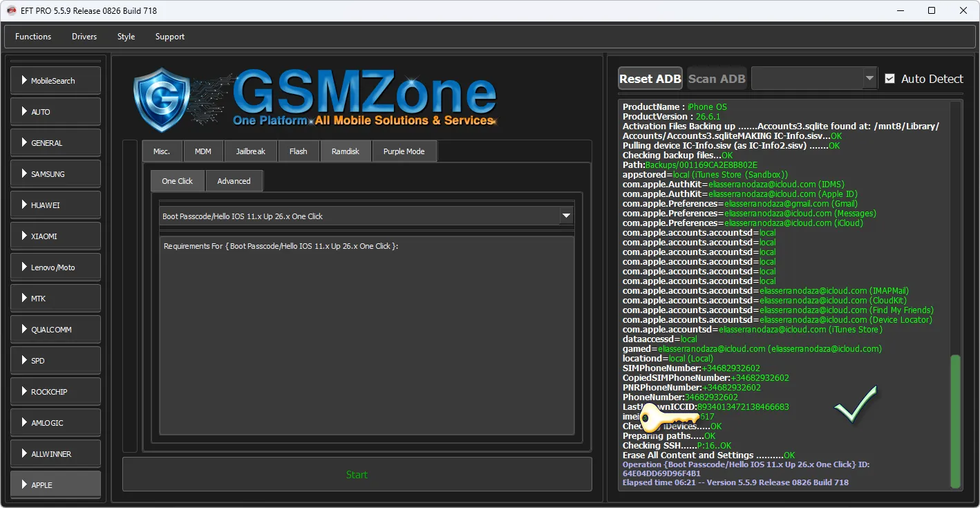Viewport: 980px width, 508px height.
Task: Expand the SAMSUNG sidebar section
Action: pos(56,173)
